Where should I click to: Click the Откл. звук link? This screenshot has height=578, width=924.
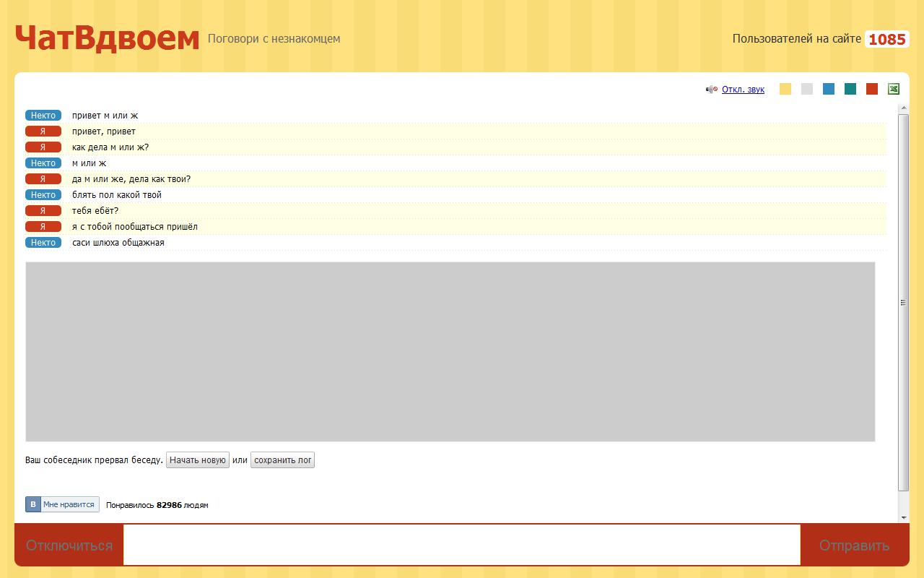(x=743, y=90)
